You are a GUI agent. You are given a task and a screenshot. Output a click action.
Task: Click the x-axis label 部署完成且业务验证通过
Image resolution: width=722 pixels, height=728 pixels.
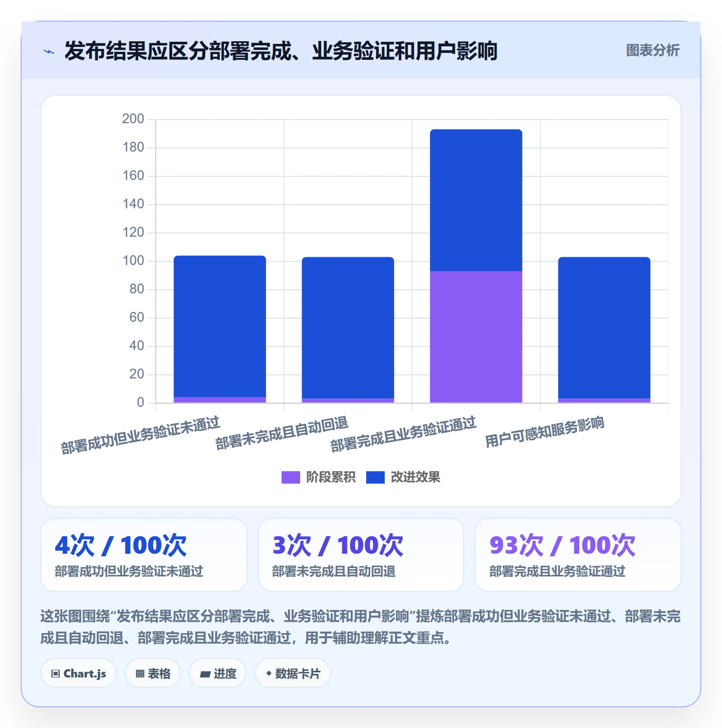click(x=403, y=435)
